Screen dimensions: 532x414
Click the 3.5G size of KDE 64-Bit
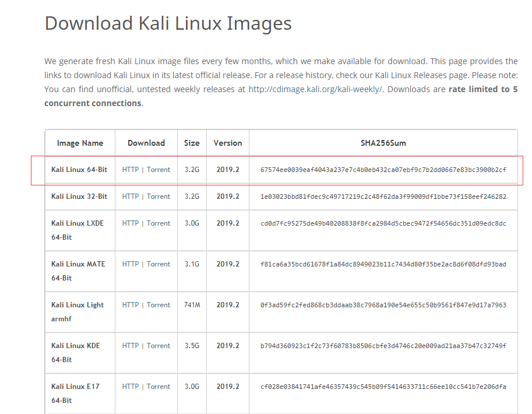click(x=192, y=345)
